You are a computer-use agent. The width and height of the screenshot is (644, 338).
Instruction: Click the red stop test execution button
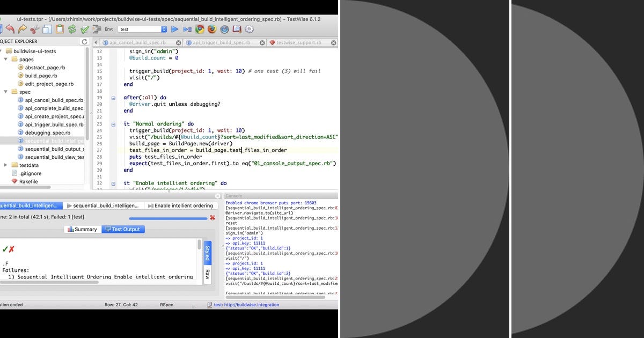[213, 217]
